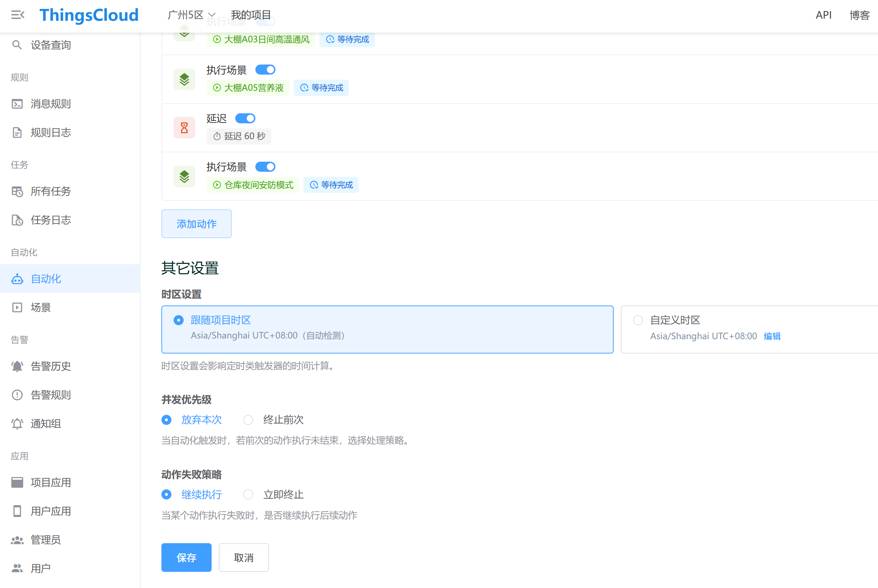878x588 pixels.
Task: Click the notification group bell icon
Action: [x=17, y=424]
